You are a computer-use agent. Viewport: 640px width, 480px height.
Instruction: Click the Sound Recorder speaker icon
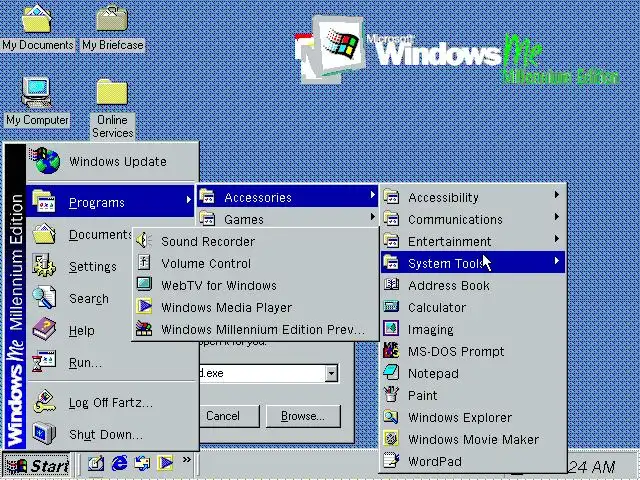(x=144, y=241)
